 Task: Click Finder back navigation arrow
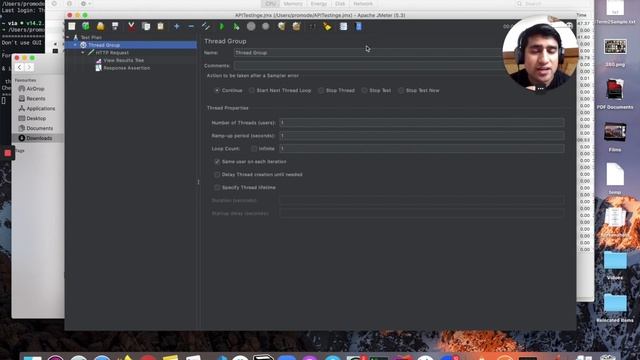[19, 67]
